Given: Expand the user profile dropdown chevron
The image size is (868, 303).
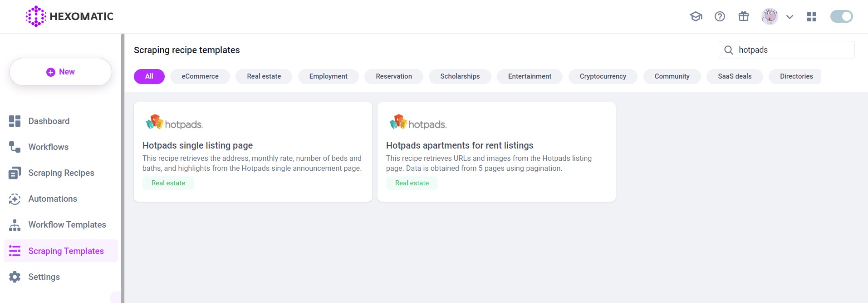Looking at the screenshot, I should (790, 17).
